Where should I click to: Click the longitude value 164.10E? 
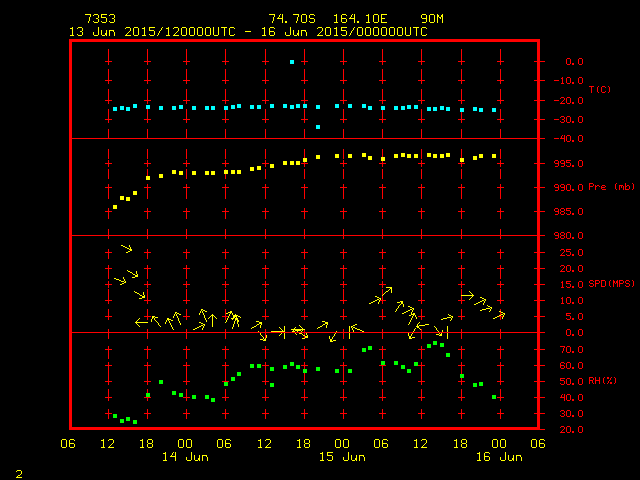[363, 19]
